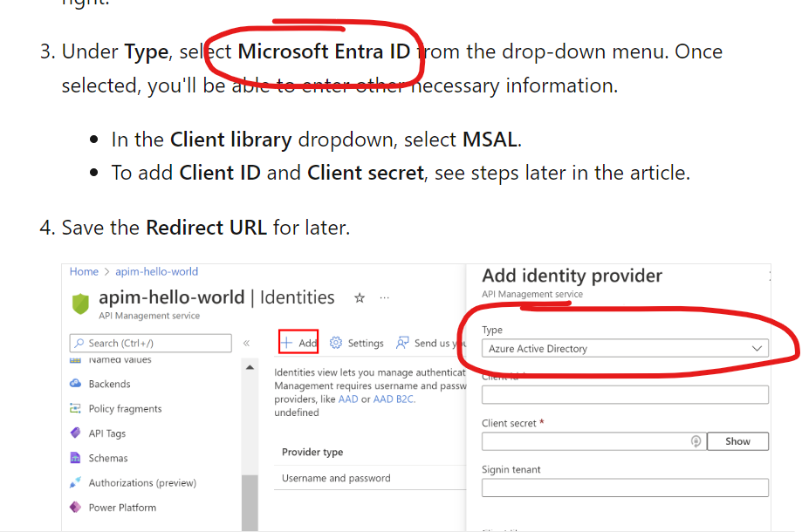Open the Type dropdown showing Azure Active Directory

click(x=625, y=349)
